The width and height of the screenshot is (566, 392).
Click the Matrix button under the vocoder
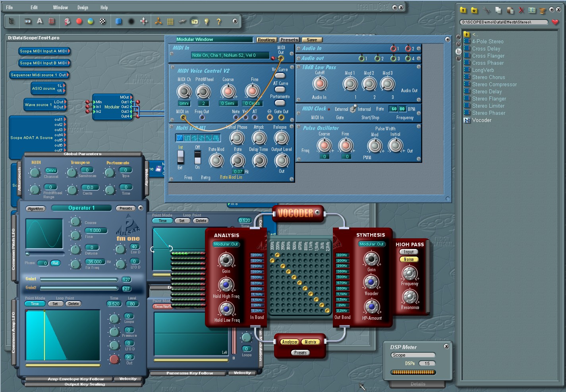(x=311, y=342)
